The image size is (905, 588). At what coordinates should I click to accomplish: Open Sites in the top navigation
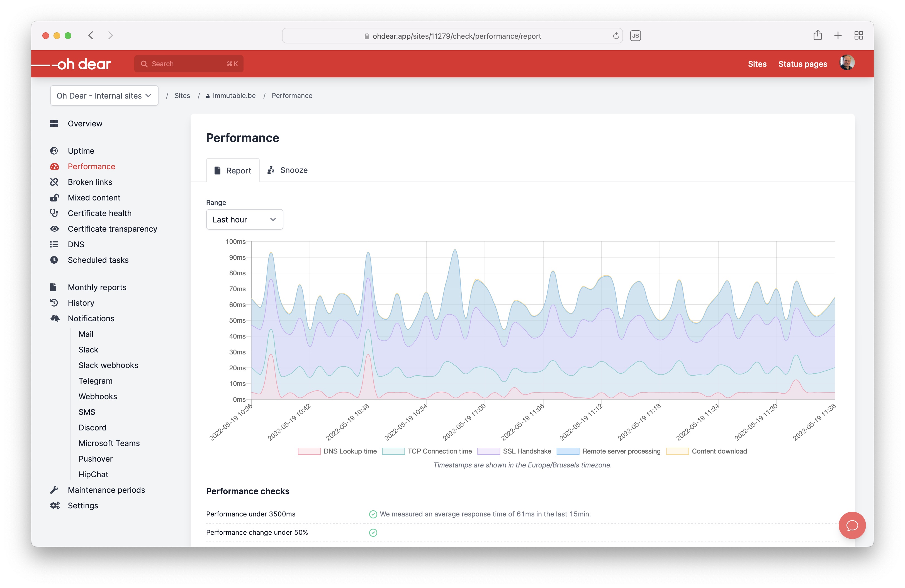757,64
